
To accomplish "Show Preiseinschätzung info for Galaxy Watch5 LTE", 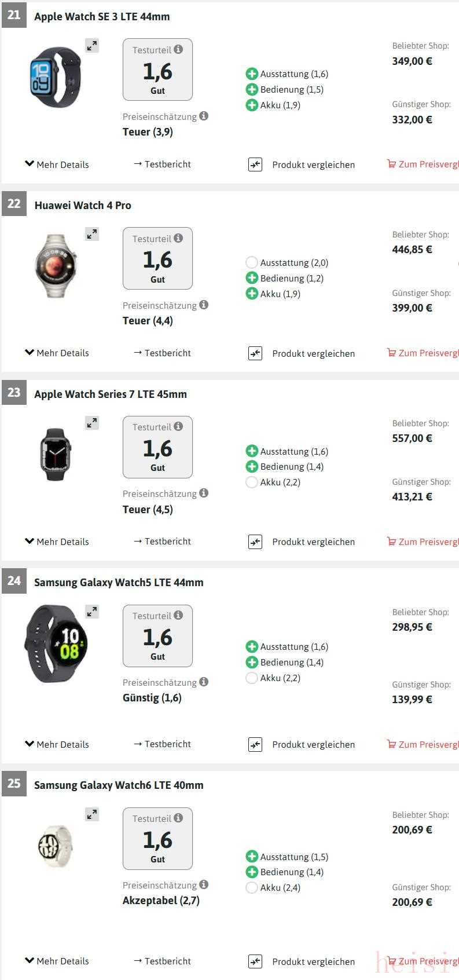I will click(x=204, y=682).
